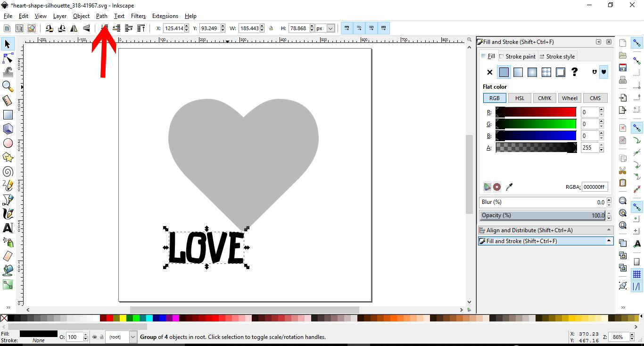Click the Wheel color mode button
Screen dimensions: 644x346
tap(570, 98)
